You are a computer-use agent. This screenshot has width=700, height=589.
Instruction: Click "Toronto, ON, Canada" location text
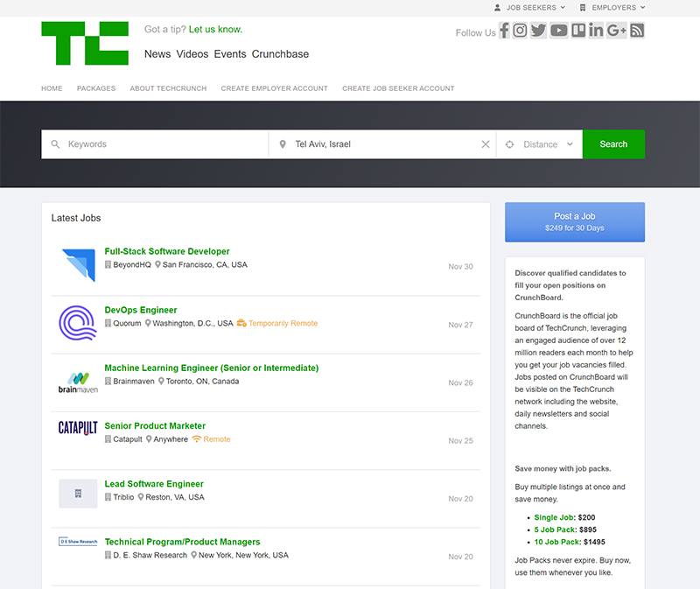pyautogui.click(x=203, y=382)
